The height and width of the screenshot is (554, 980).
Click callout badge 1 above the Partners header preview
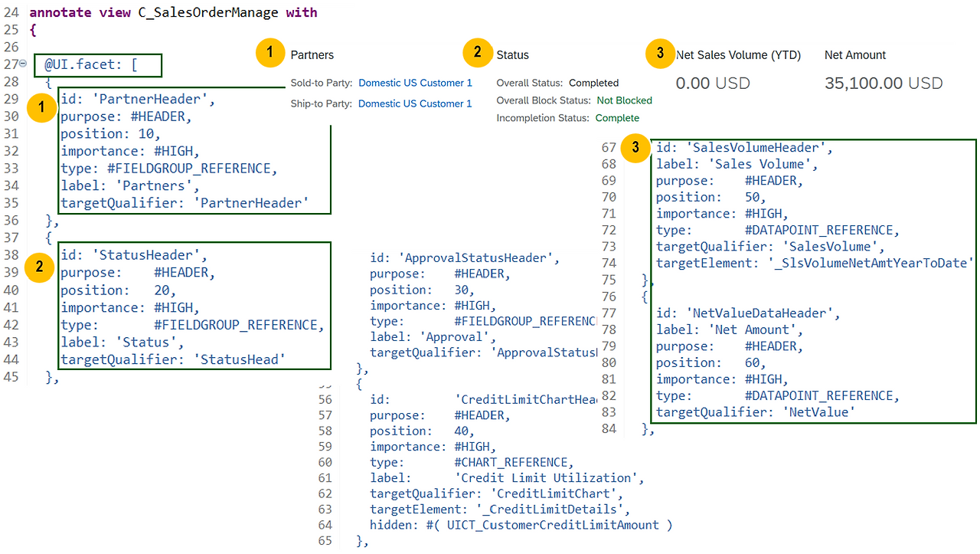point(270,53)
